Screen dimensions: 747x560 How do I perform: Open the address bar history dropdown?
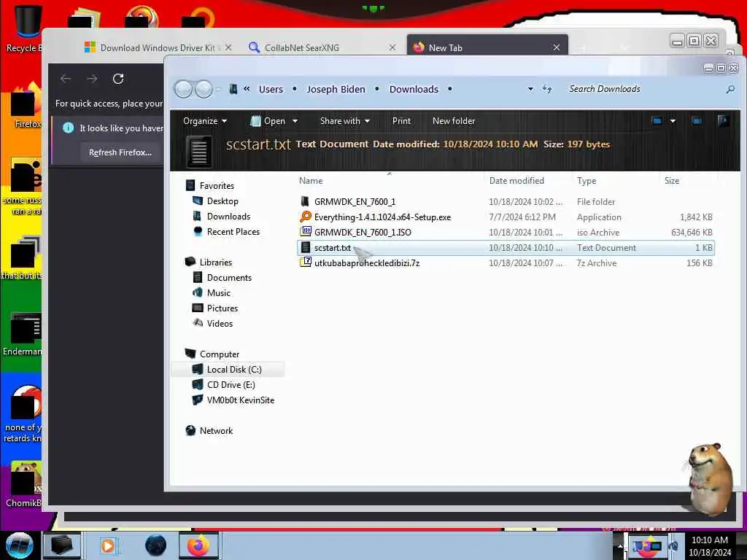coord(530,89)
